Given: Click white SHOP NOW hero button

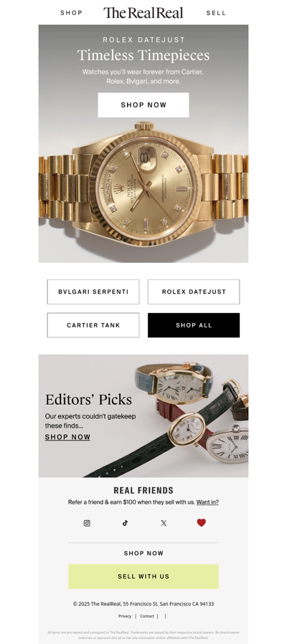Looking at the screenshot, I should coord(143,105).
